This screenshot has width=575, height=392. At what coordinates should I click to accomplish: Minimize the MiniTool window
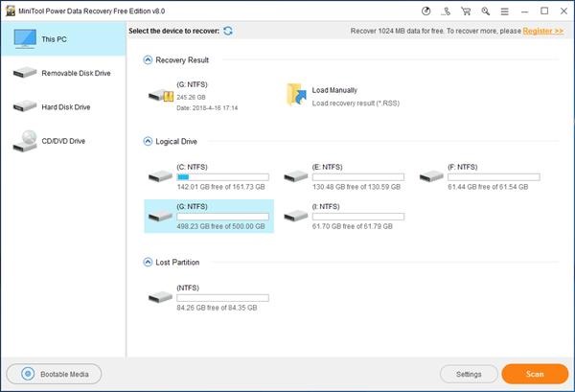tap(525, 12)
